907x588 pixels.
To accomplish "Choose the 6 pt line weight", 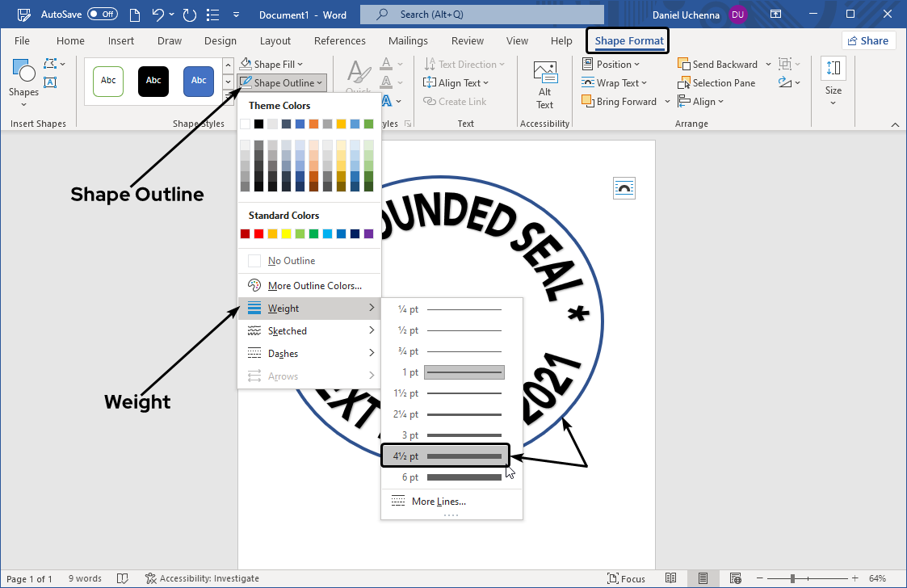I will coord(451,477).
